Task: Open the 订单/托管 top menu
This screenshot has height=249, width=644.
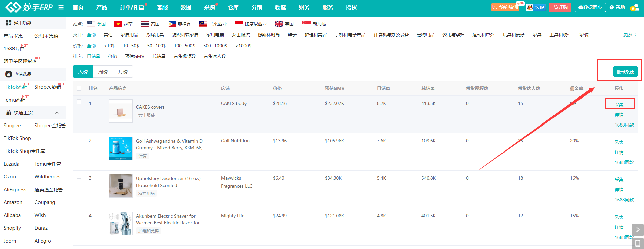Action: 132,7
